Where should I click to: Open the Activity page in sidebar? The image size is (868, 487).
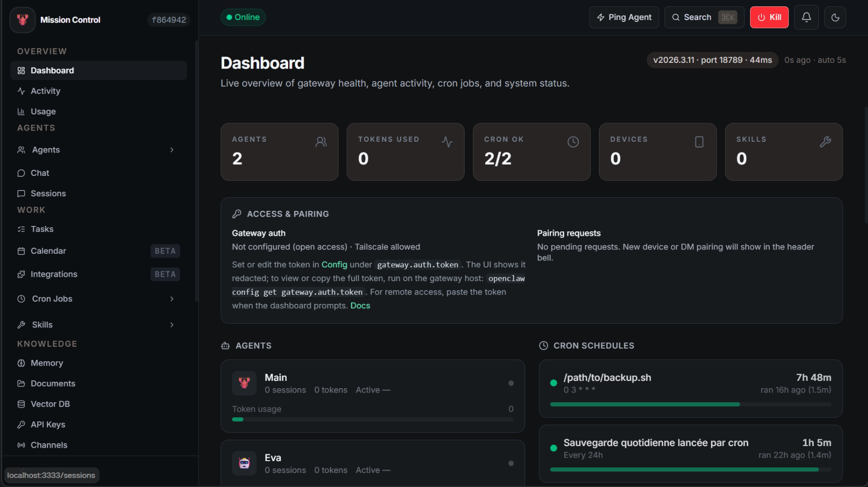point(45,91)
